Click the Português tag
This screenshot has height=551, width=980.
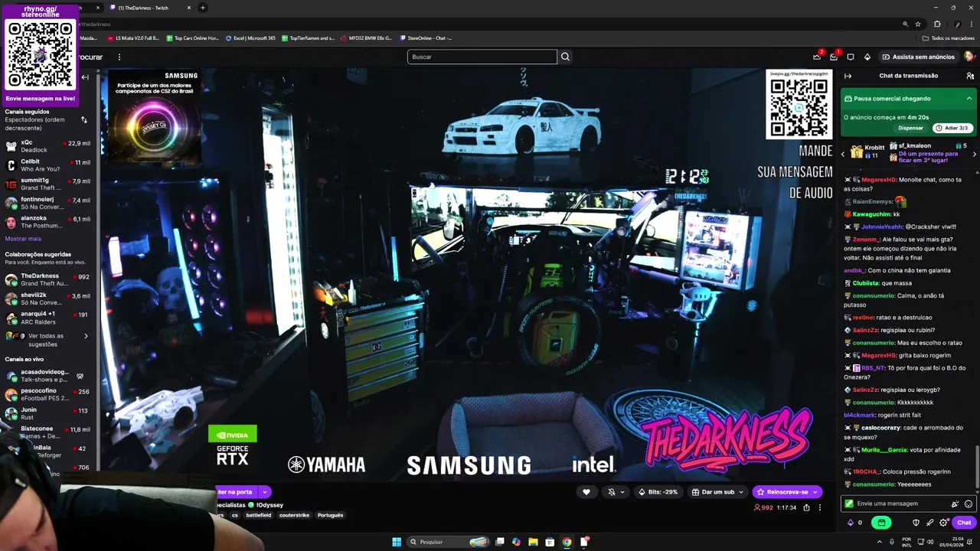pyautogui.click(x=330, y=515)
